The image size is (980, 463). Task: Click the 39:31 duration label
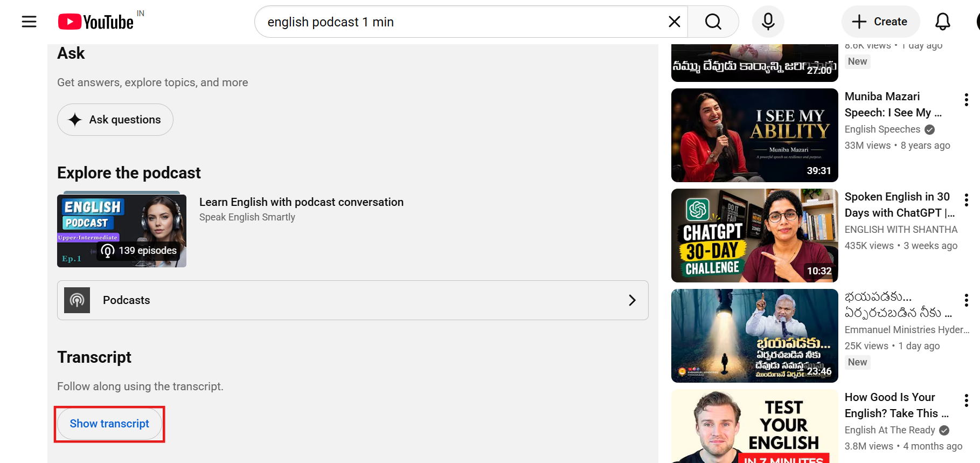[818, 171]
